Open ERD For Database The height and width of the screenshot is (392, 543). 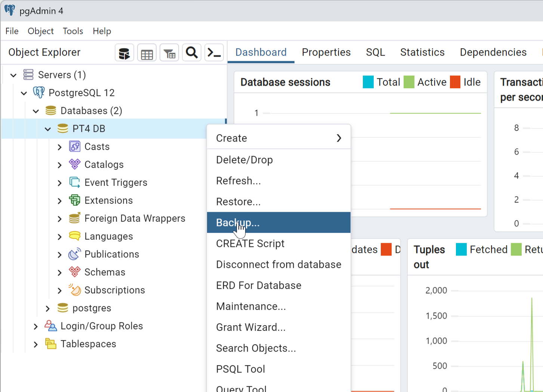pos(279,285)
